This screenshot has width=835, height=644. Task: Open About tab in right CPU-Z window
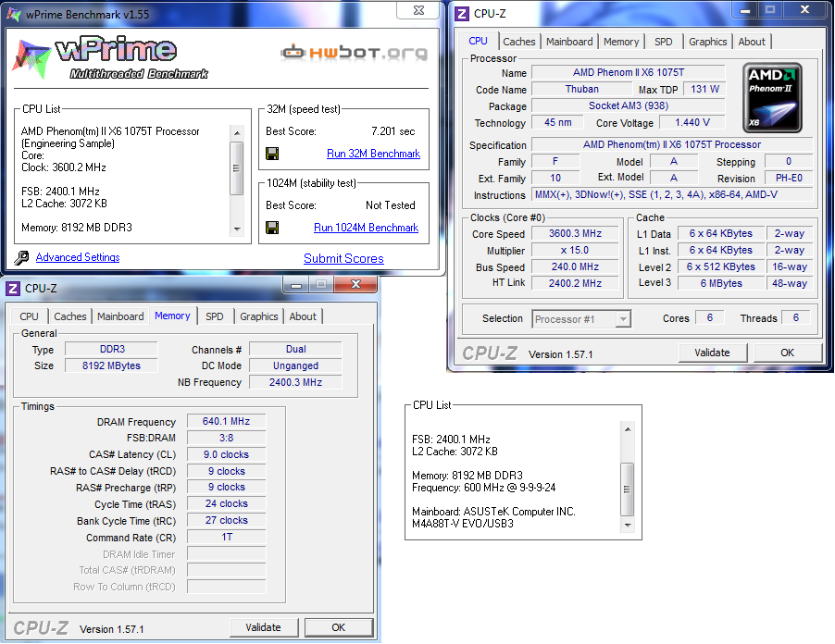[x=752, y=42]
